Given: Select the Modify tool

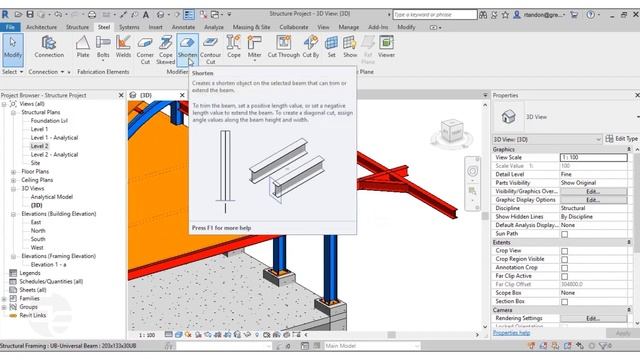Looking at the screenshot, I should pyautogui.click(x=13, y=50).
